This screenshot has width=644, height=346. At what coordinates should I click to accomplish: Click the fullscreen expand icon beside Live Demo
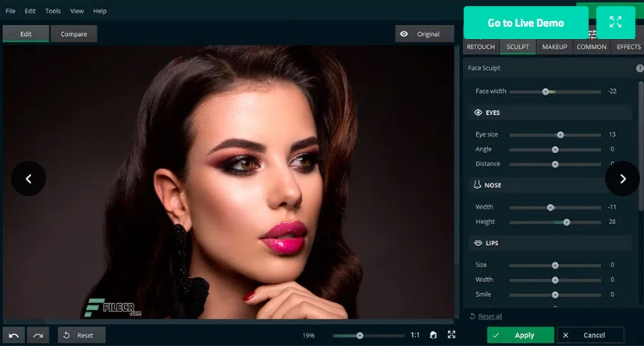click(615, 22)
